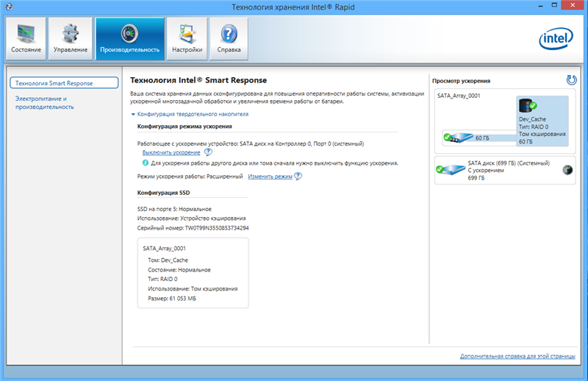Click the app icon in title bar

point(9,7)
